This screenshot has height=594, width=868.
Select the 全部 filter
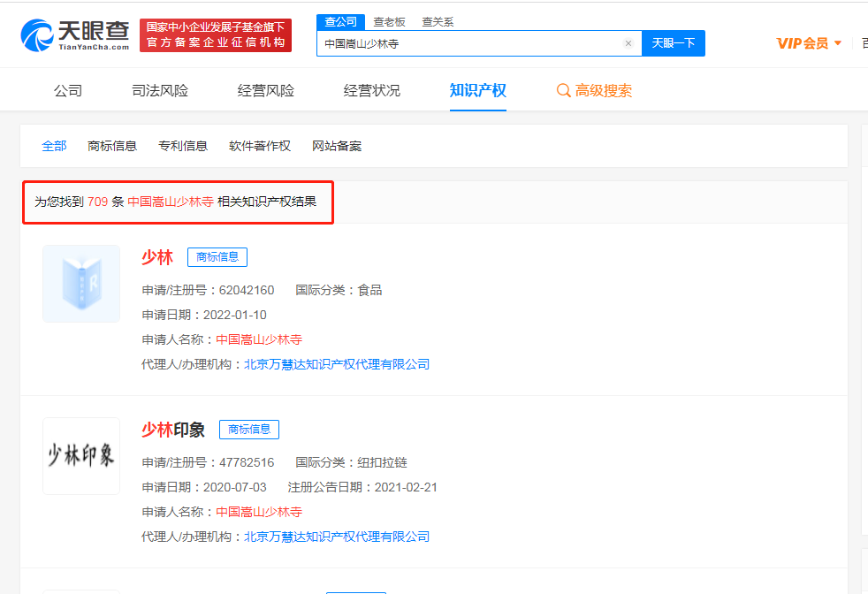54,146
